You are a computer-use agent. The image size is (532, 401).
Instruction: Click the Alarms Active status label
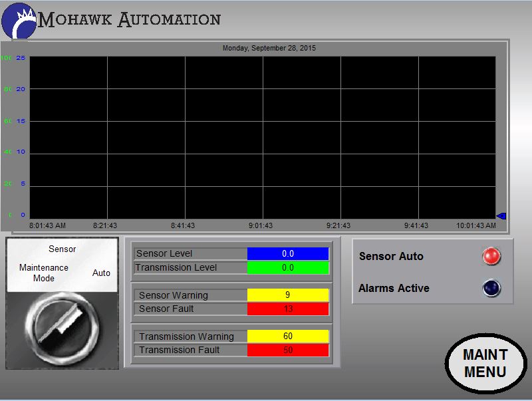tap(394, 288)
